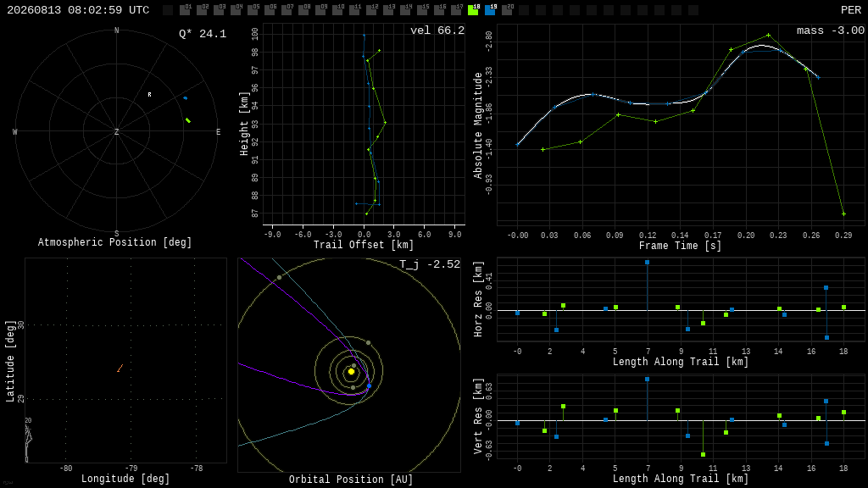Click the vel 66.2 readout

click(x=437, y=30)
